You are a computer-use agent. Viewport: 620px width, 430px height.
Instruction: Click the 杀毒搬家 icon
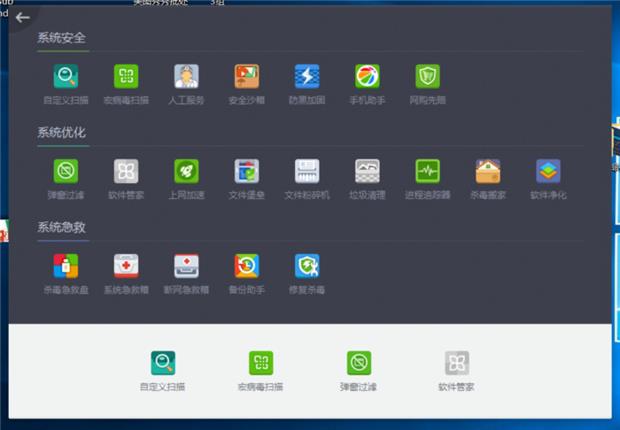(488, 171)
